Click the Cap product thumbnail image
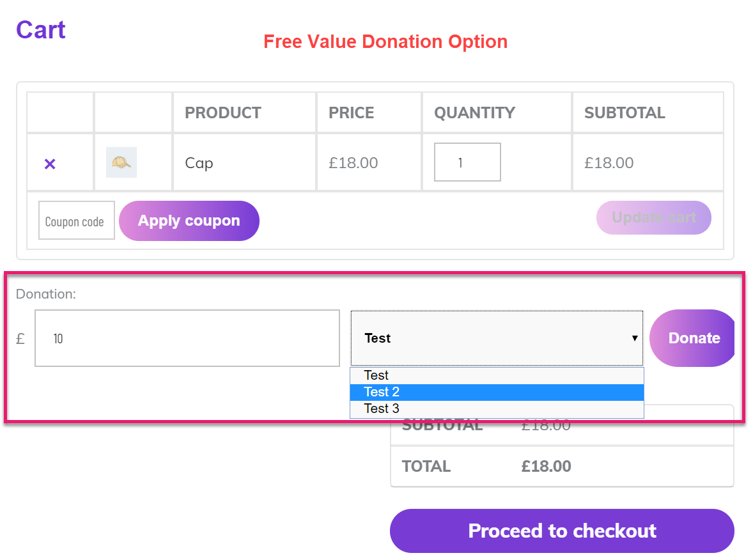Image resolution: width=753 pixels, height=560 pixels. [121, 163]
